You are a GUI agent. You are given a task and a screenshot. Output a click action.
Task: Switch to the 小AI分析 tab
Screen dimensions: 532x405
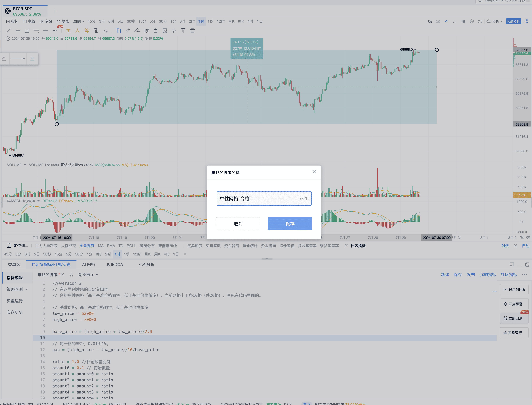click(x=147, y=264)
